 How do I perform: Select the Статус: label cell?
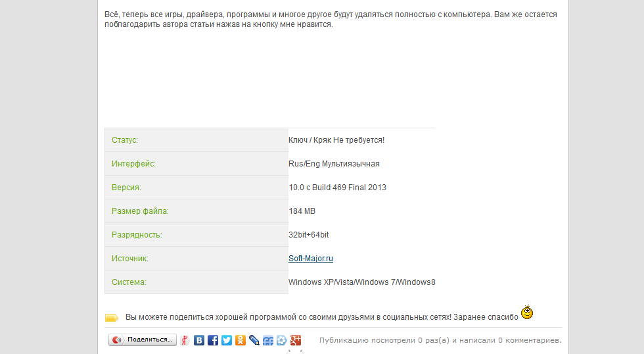pyautogui.click(x=196, y=140)
